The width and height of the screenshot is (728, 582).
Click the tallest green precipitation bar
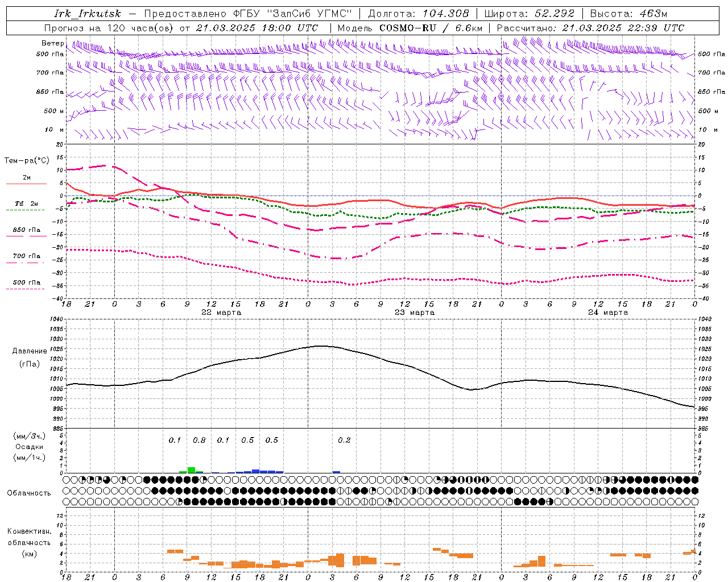pos(191,470)
